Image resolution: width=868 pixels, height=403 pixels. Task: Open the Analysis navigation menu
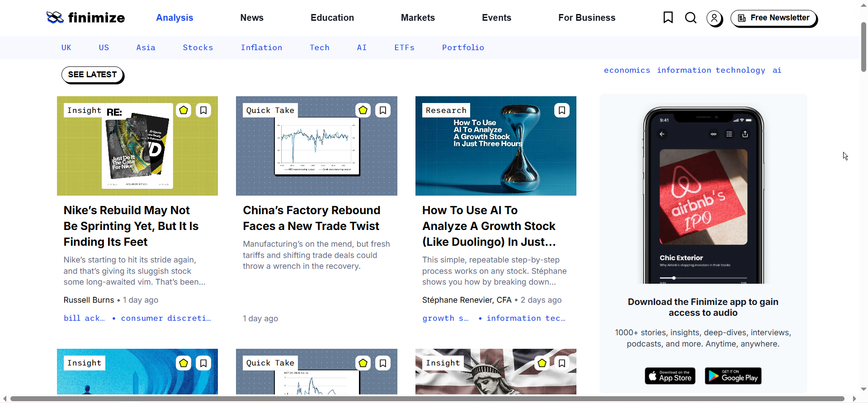pos(175,18)
